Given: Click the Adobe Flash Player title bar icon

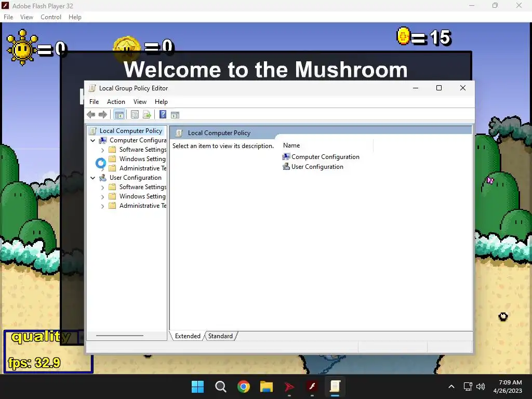Looking at the screenshot, I should [x=5, y=5].
